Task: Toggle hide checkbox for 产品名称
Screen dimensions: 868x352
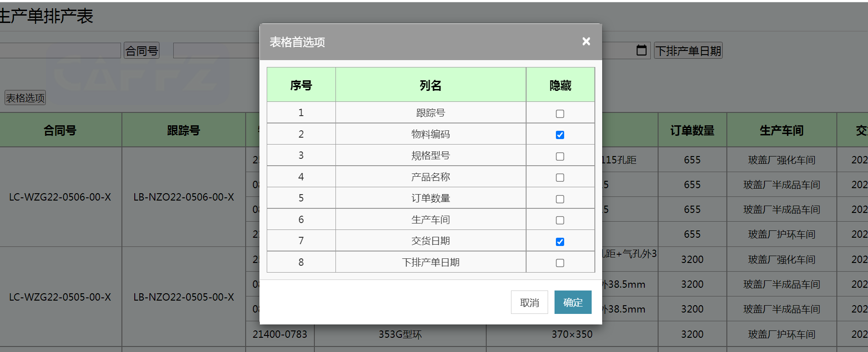Action: [560, 178]
